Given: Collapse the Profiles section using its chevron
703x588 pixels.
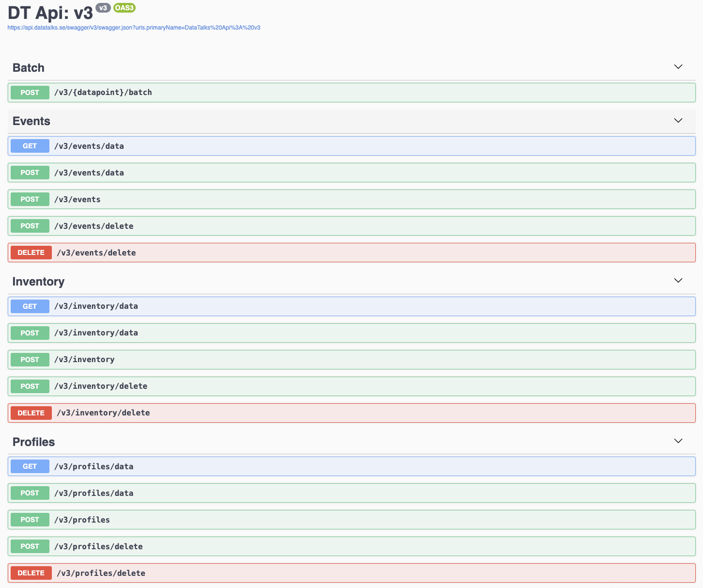Looking at the screenshot, I should pyautogui.click(x=678, y=441).
